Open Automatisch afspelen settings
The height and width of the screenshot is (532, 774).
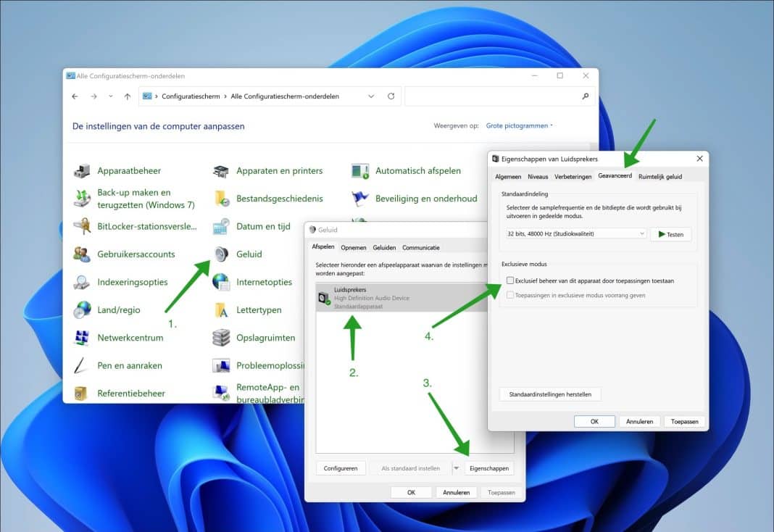418,170
